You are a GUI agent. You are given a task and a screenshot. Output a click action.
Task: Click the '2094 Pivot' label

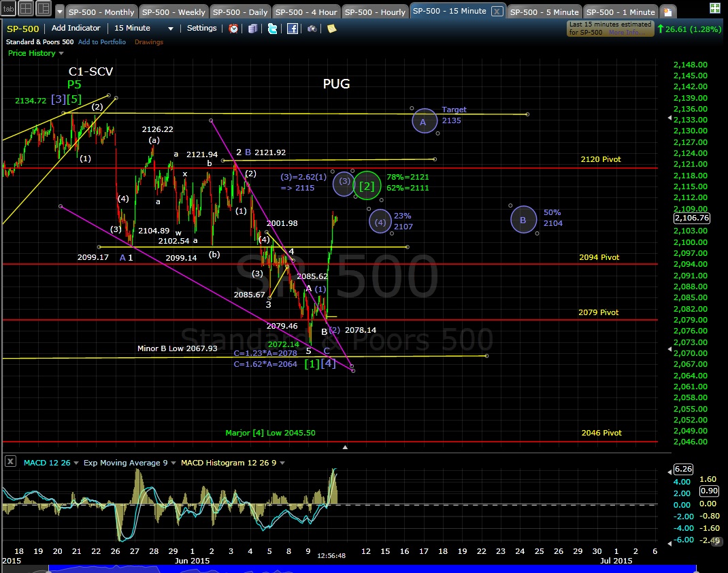pyautogui.click(x=599, y=257)
